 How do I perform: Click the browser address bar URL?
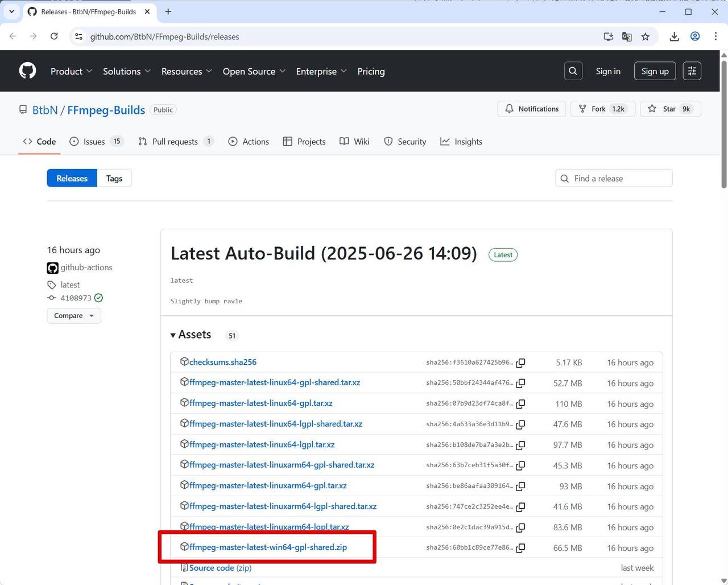coord(164,36)
